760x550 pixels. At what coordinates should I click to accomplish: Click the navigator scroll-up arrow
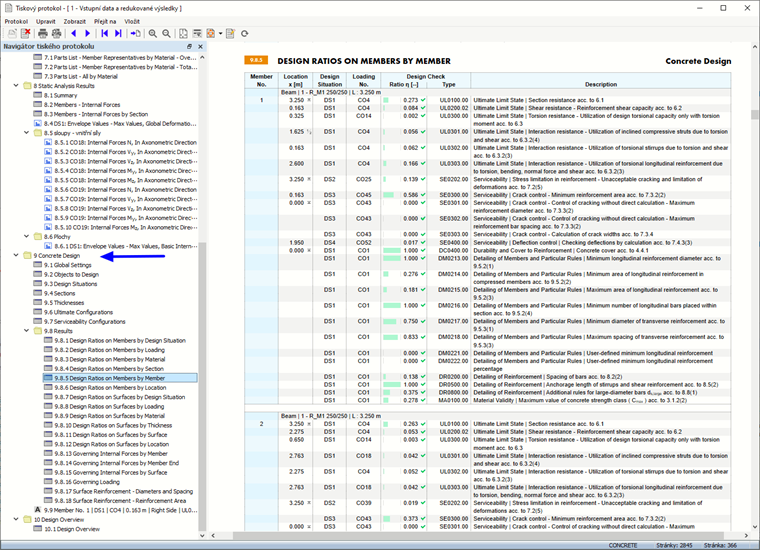202,57
